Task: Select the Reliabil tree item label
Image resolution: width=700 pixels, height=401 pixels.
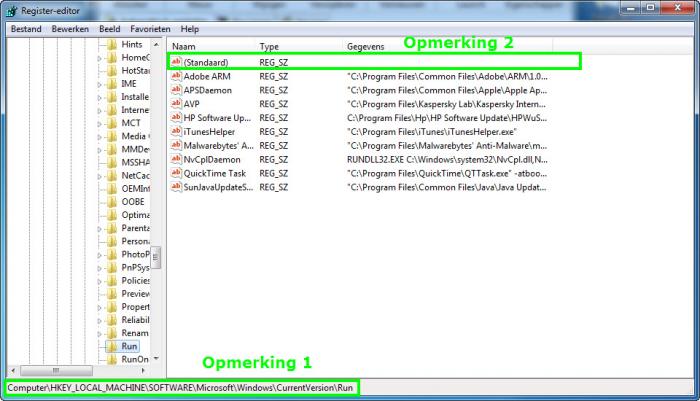Action: (135, 320)
